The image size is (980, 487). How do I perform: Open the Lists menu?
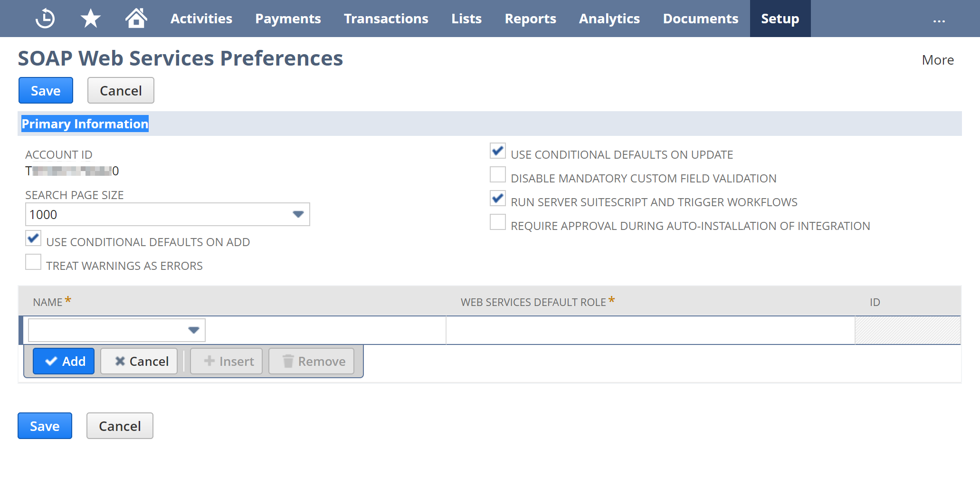tap(466, 19)
